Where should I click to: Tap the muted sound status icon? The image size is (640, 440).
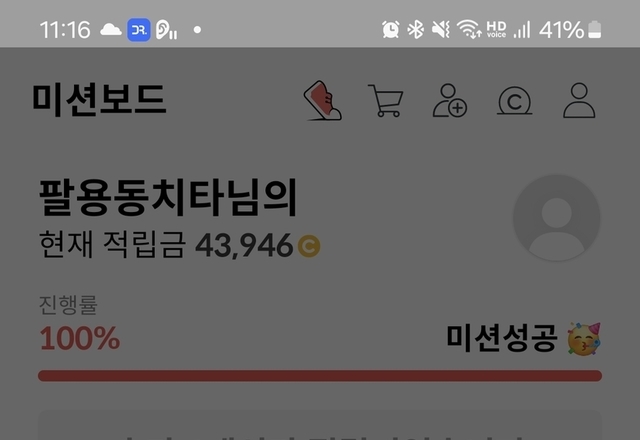441,30
